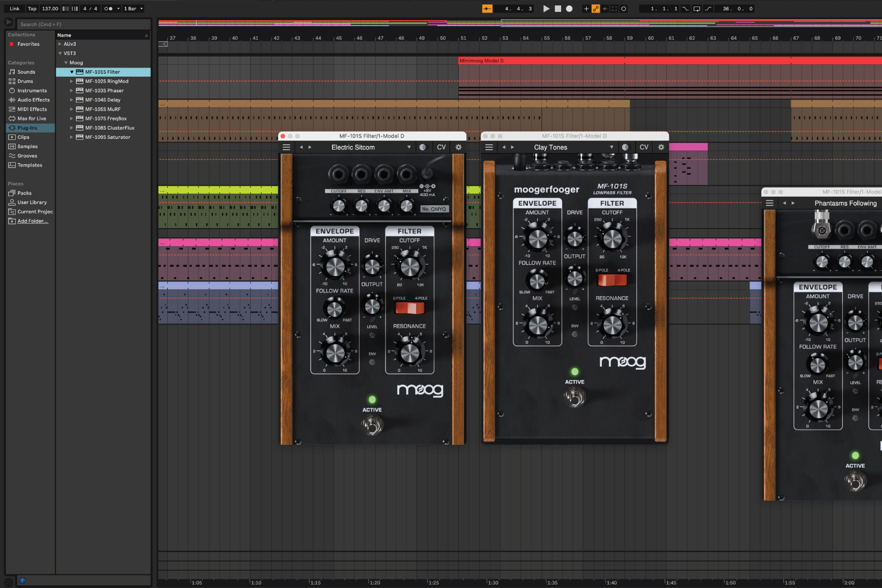This screenshot has width=882, height=588.
Task: Open the Max for Live category
Action: 32,118
